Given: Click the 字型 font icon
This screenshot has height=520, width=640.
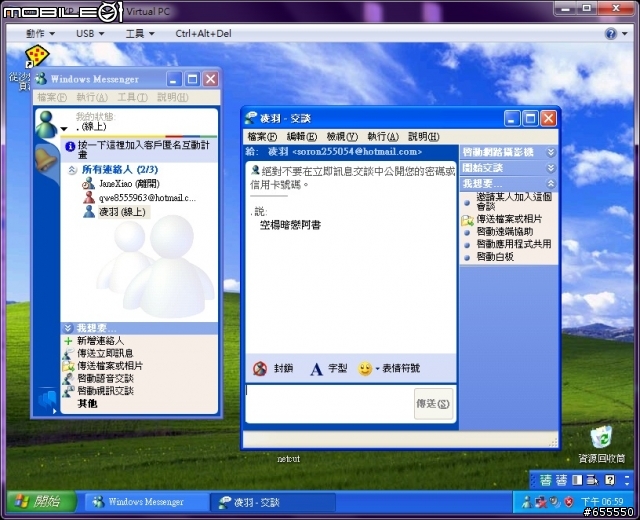Looking at the screenshot, I should (x=316, y=369).
